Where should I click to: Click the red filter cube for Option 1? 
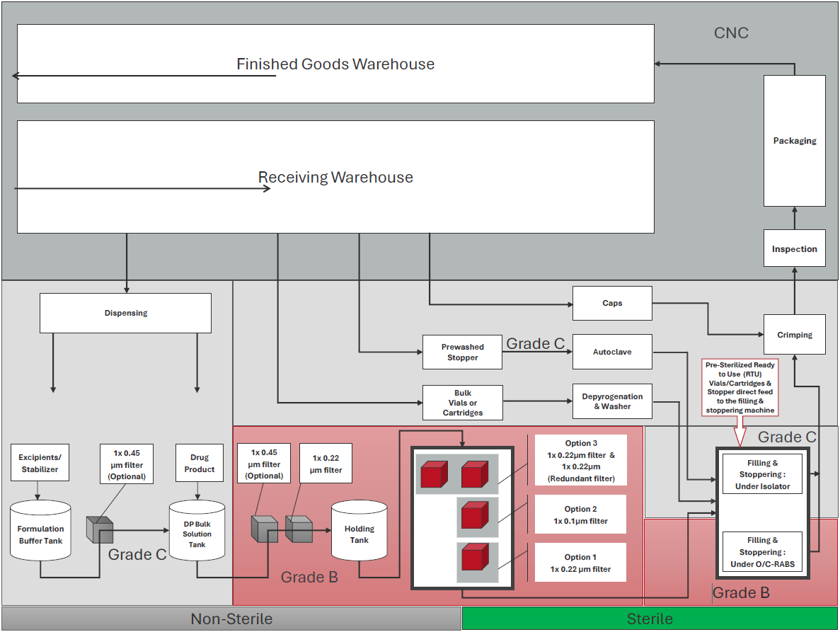473,558
